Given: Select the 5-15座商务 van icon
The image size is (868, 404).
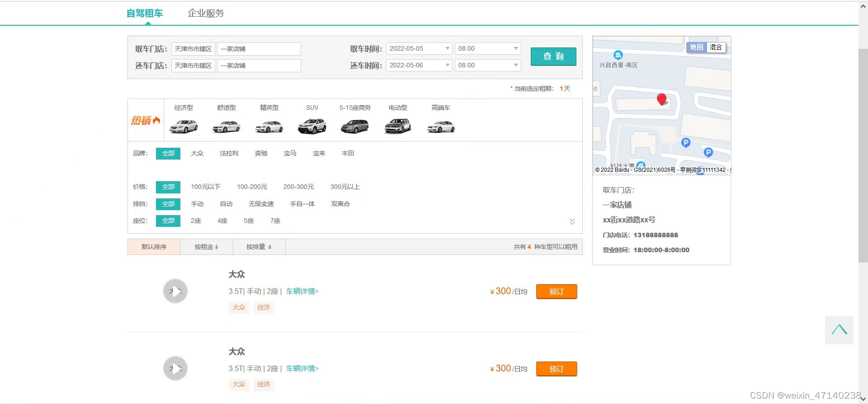Looking at the screenshot, I should click(x=355, y=127).
